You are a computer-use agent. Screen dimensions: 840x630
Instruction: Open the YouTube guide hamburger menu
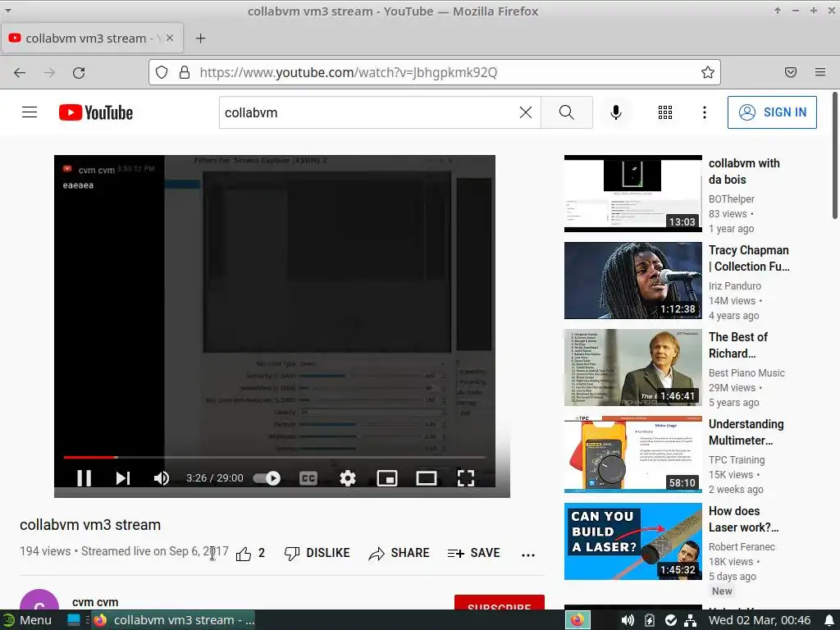coord(30,112)
